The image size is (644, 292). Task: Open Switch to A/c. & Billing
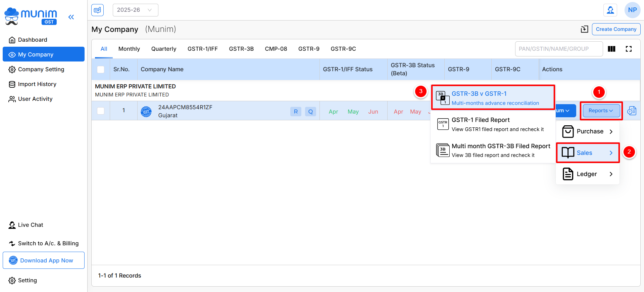click(44, 244)
